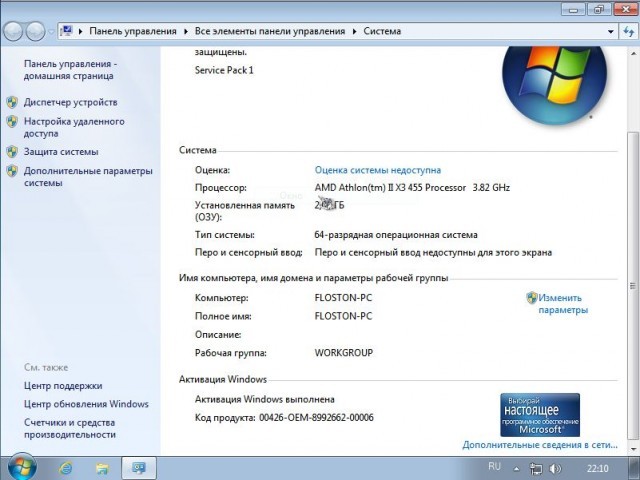
Task: Open recent pages dropdown beside navigation arrows
Action: click(x=51, y=31)
